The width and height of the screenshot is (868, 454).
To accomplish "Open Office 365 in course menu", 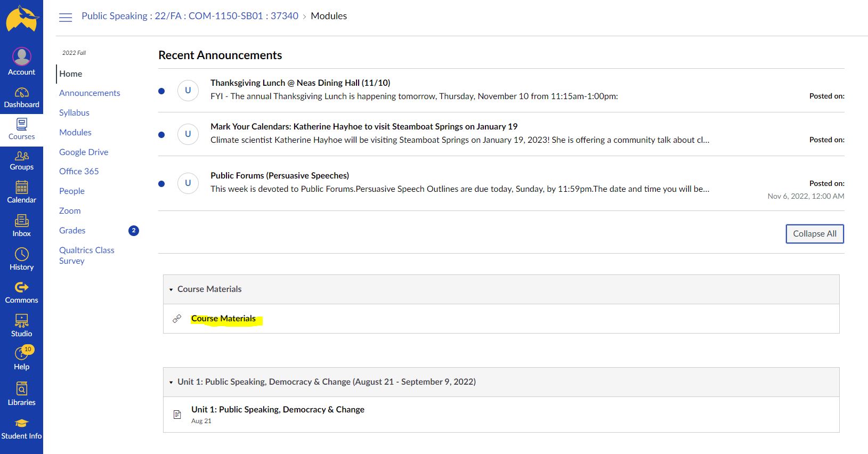I will [79, 172].
